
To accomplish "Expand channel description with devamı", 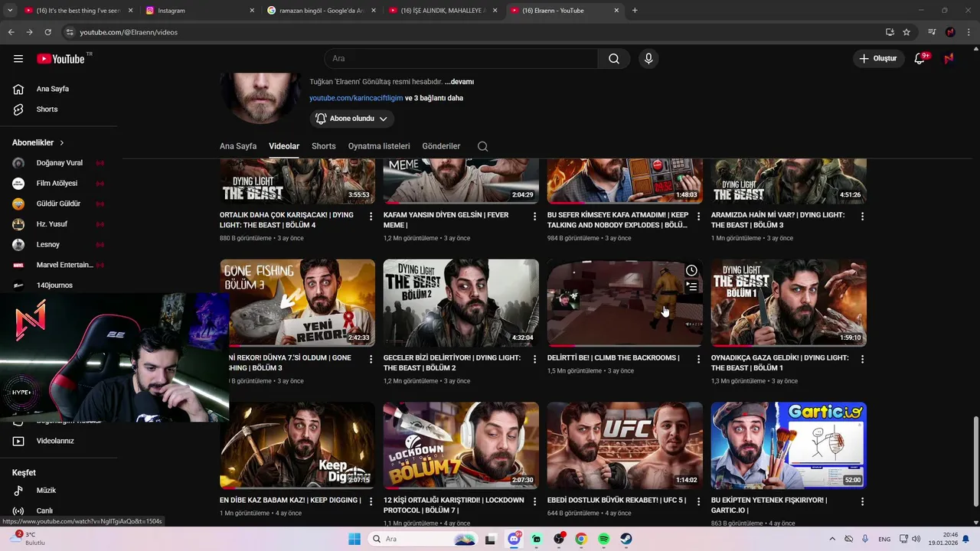I will (x=459, y=82).
